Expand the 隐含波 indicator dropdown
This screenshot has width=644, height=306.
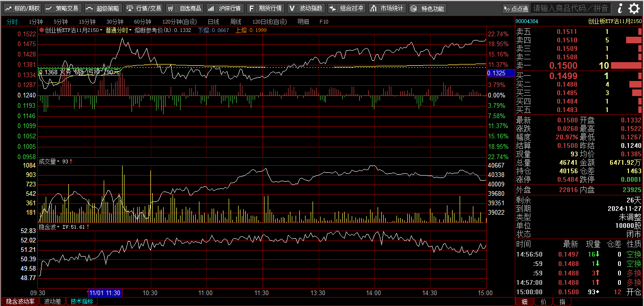[58, 227]
